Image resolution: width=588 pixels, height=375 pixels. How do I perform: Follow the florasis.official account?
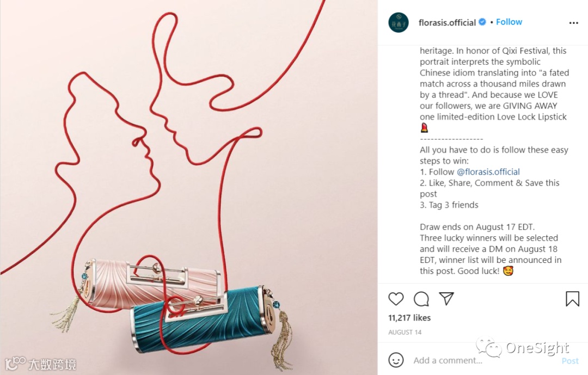(x=509, y=22)
